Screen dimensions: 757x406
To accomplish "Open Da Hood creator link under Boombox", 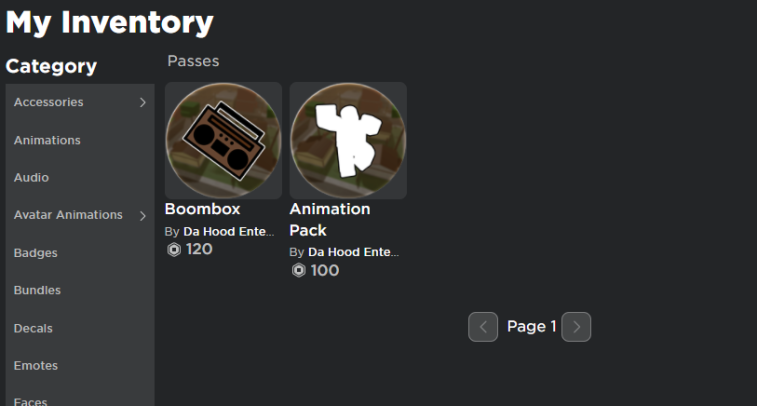I will coord(228,232).
